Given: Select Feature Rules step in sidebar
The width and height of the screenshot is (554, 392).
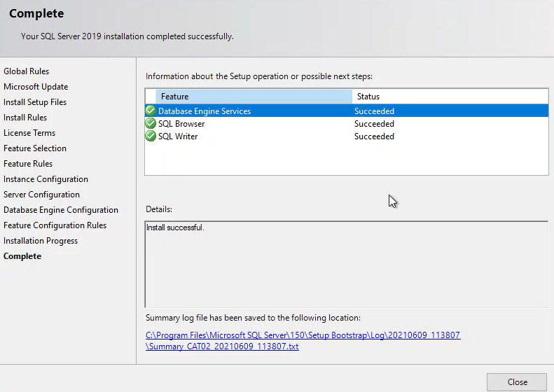Looking at the screenshot, I should tap(28, 164).
